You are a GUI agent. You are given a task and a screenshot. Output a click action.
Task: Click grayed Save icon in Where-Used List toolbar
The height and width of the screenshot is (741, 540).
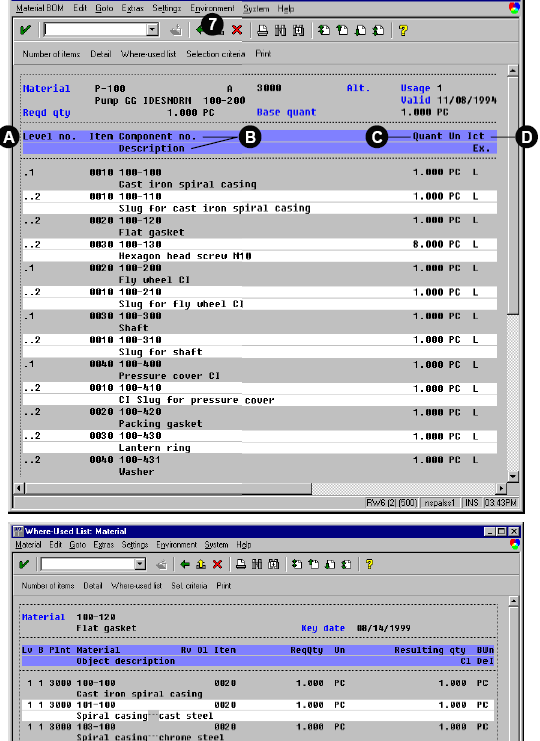162,564
